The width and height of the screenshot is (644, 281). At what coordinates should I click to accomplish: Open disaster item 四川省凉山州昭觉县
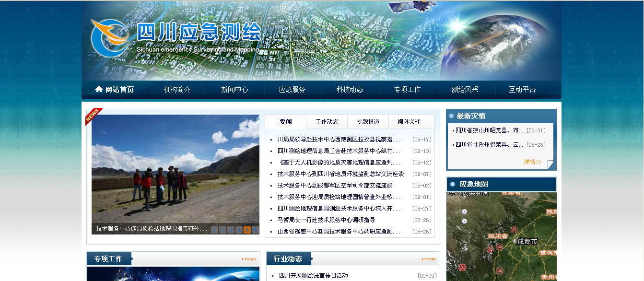click(x=490, y=130)
